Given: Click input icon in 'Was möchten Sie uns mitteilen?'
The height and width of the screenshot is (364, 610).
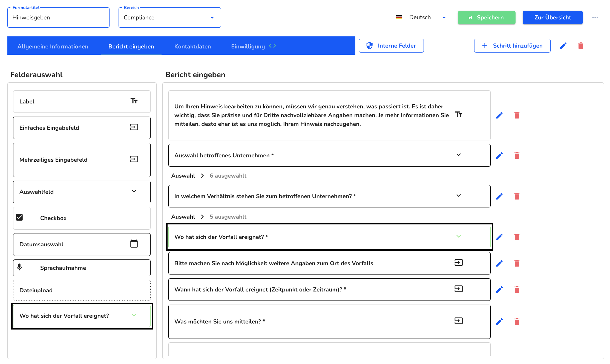Looking at the screenshot, I should pyautogui.click(x=459, y=321).
